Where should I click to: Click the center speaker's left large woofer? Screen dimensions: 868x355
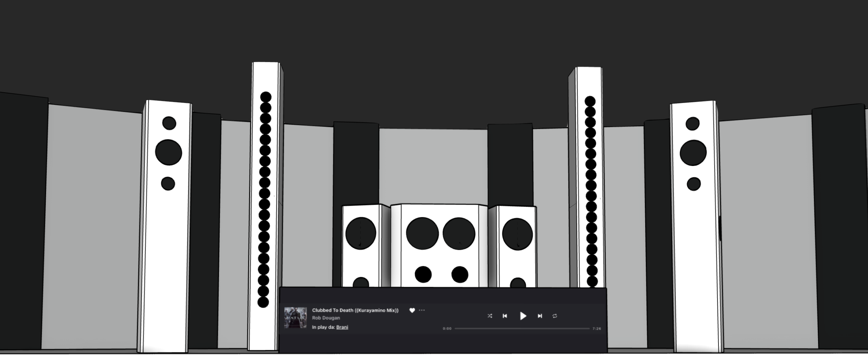[422, 233]
